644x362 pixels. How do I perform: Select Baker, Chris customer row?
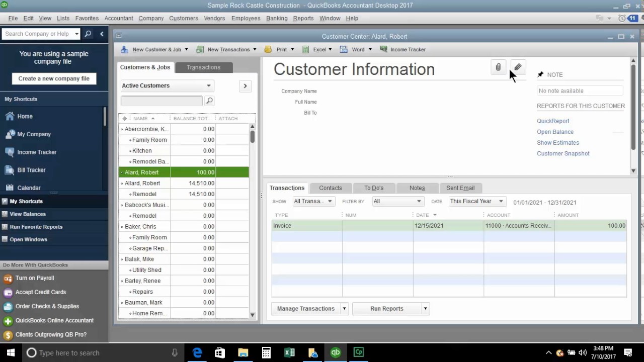click(184, 227)
